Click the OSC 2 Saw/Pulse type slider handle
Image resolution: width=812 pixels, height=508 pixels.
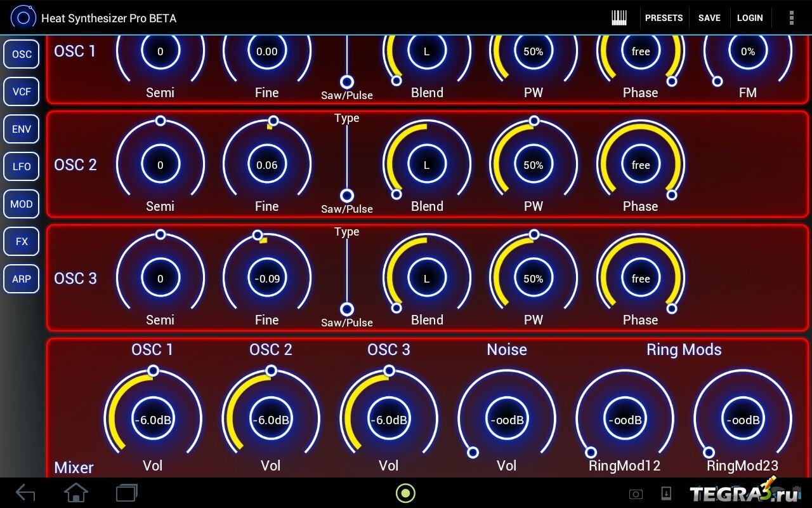[347, 196]
